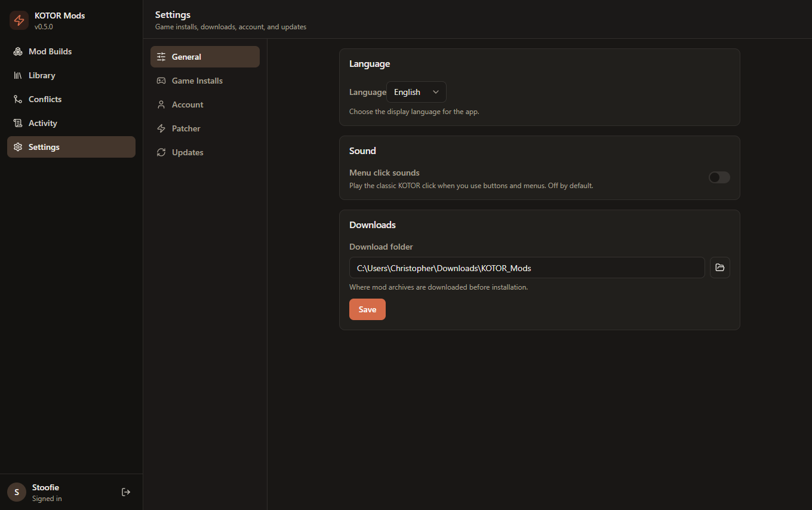Screen dimensions: 812x510
Task: Click the Settings gear icon in sidebar
Action: tap(18, 147)
